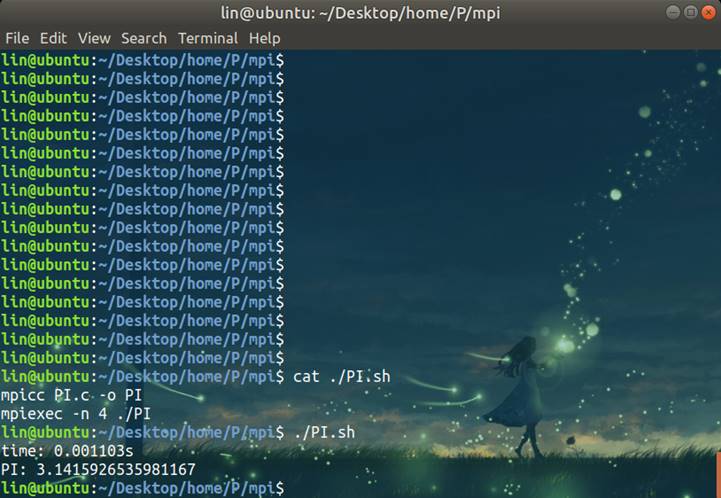Open the Edit menu
Screen dimensions: 721x498
[53, 38]
